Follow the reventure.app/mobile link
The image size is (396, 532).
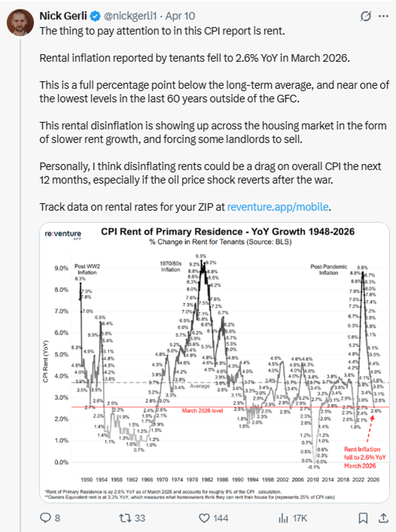tap(278, 207)
